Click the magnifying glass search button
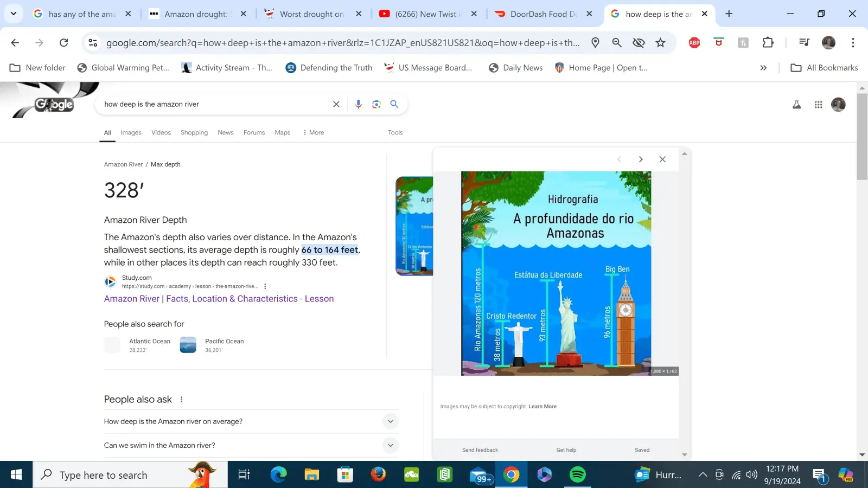 pos(394,104)
